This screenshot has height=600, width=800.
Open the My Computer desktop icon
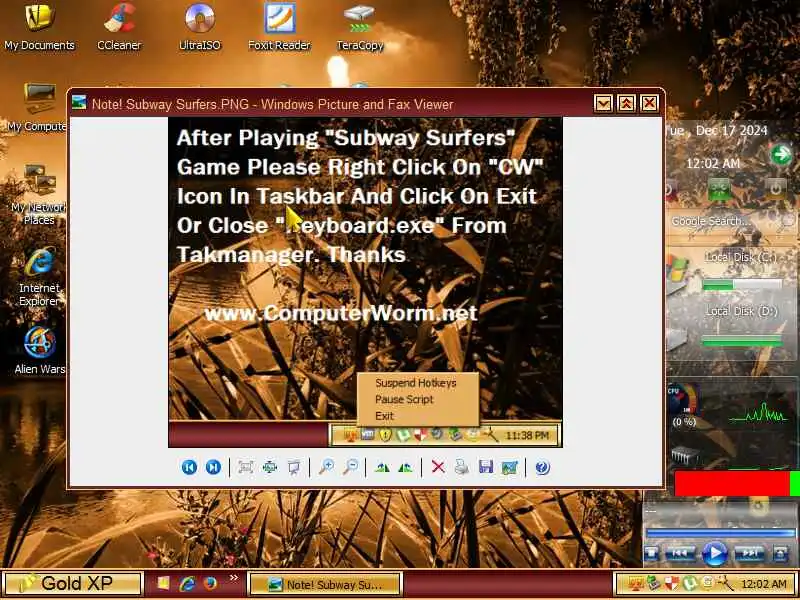click(37, 107)
